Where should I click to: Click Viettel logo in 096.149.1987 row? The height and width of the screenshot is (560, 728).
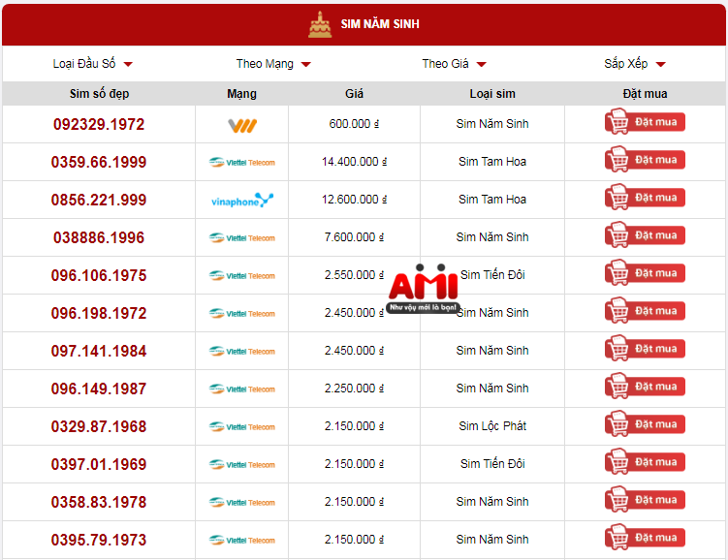click(242, 389)
